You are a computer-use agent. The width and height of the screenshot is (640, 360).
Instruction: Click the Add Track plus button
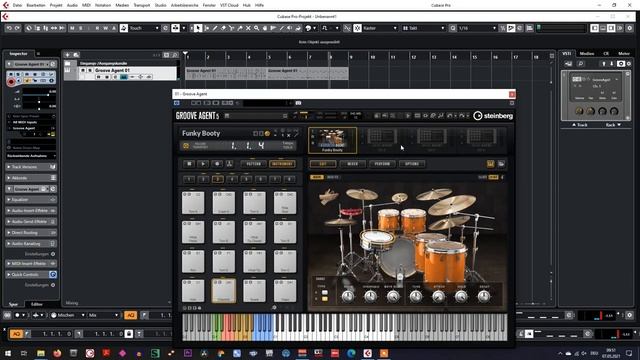coord(67,55)
